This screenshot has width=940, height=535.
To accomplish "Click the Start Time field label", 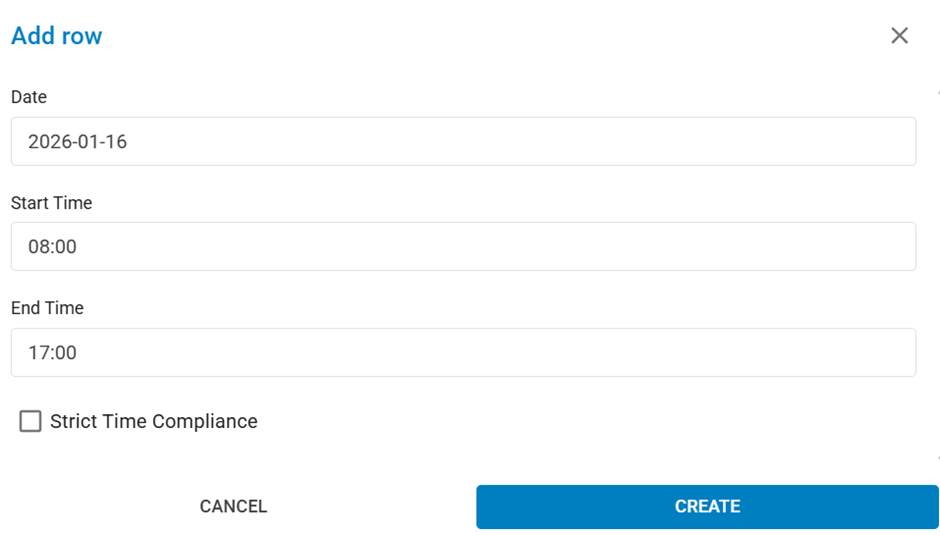I will (x=51, y=203).
